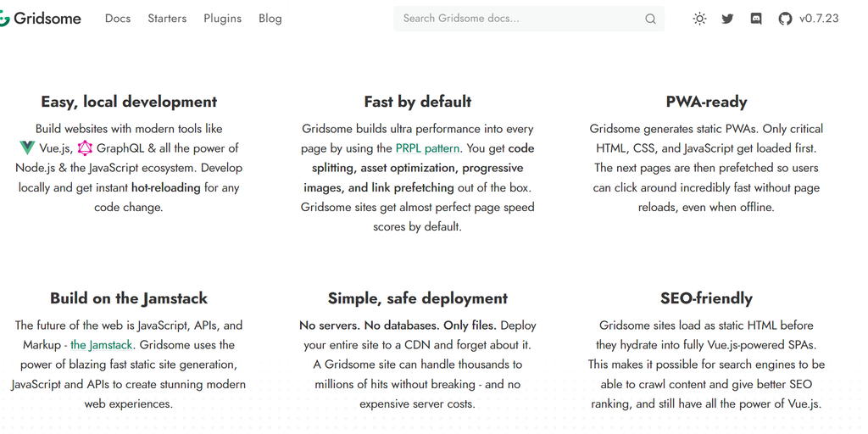The width and height of the screenshot is (868, 434).
Task: Open the Discord chat icon
Action: [x=755, y=19]
